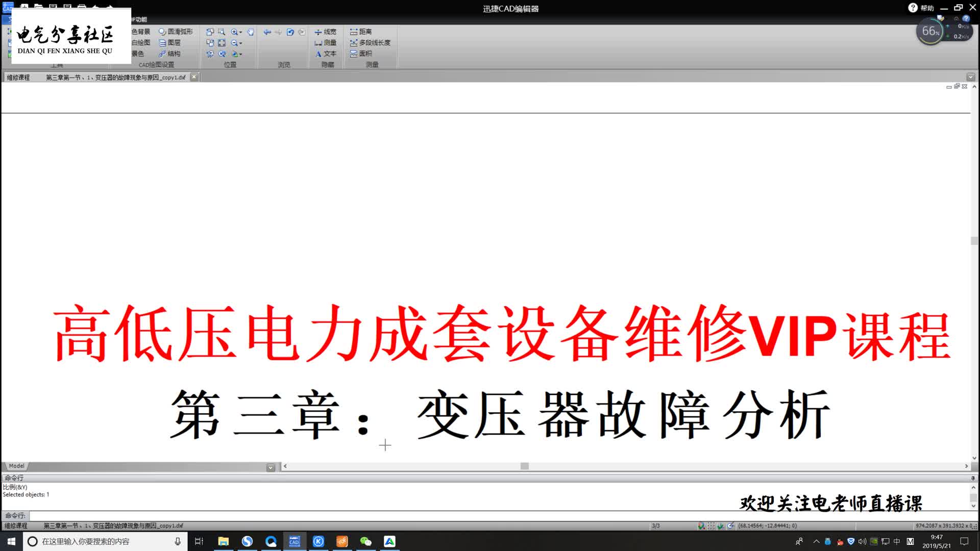Select the Area measure tool (面积)
980x551 pixels.
[360, 54]
